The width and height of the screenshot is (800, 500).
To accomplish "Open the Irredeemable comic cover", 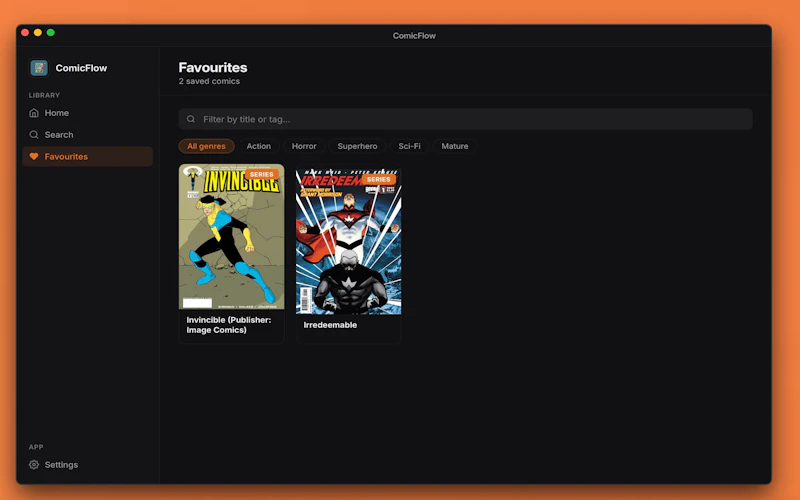I will (x=348, y=242).
